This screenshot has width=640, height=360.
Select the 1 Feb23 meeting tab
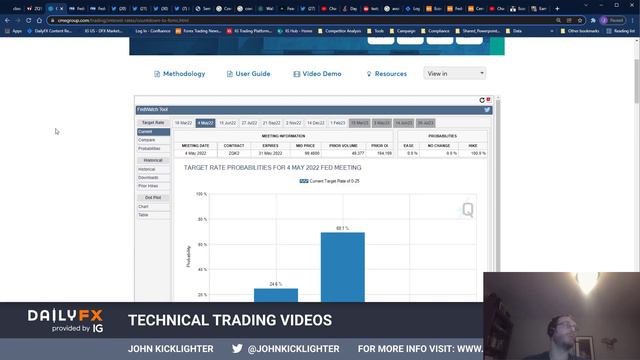click(x=338, y=123)
